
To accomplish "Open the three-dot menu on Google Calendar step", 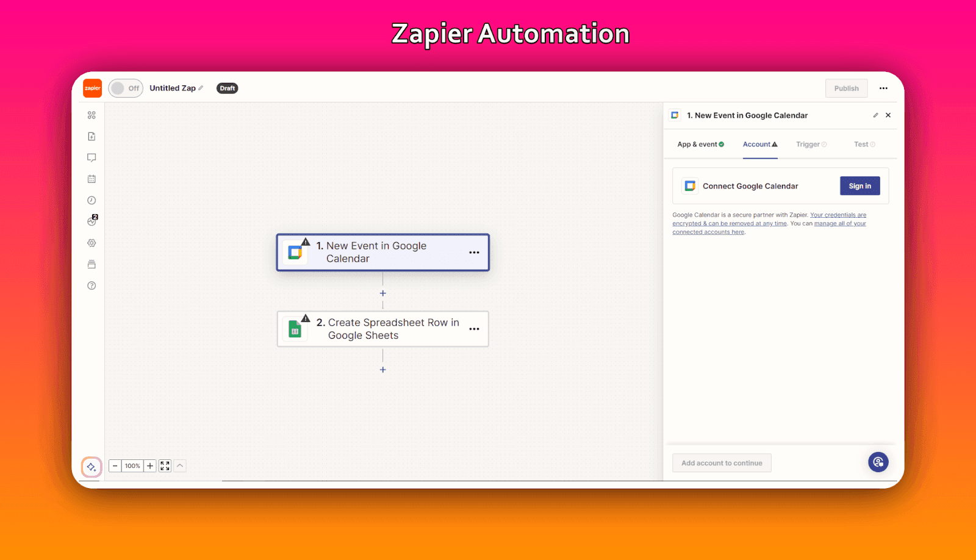I will pyautogui.click(x=474, y=253).
